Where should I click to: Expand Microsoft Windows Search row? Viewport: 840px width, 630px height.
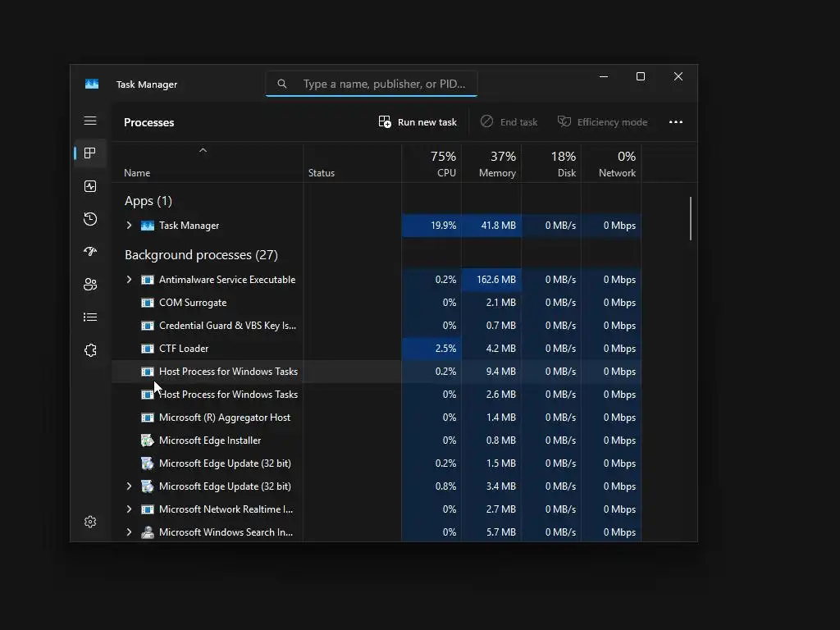tap(129, 532)
